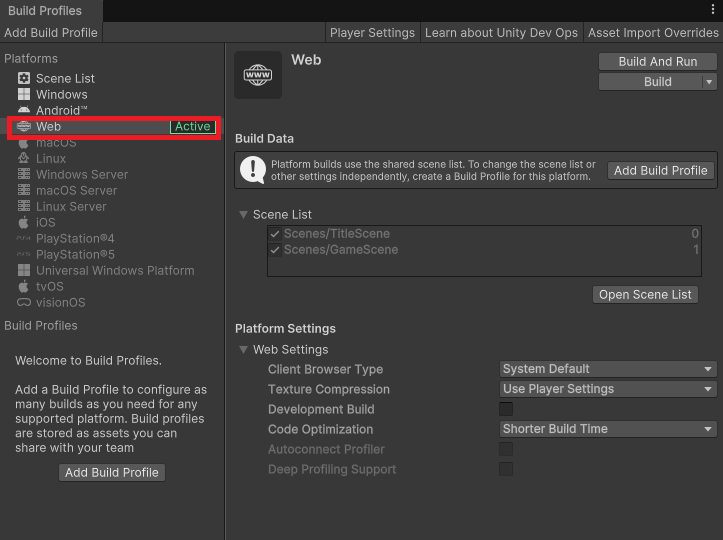Click the Windows platform logo icon
The height and width of the screenshot is (540, 723).
point(24,94)
